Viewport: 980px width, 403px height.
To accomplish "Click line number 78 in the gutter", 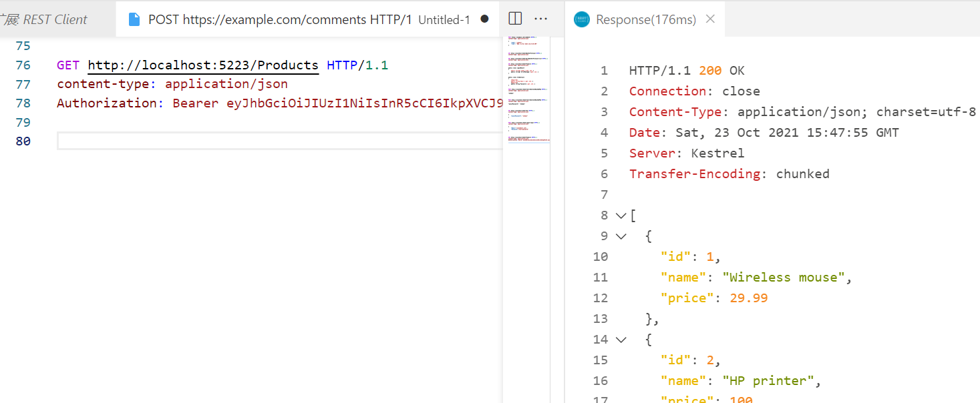I will click(x=23, y=103).
